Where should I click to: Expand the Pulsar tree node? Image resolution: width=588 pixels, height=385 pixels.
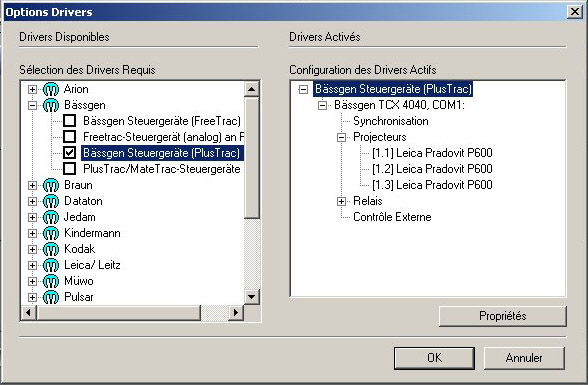tap(32, 297)
